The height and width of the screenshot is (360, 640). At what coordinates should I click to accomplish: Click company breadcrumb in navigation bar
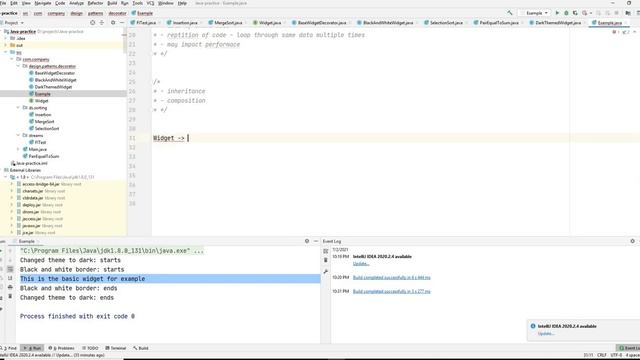[56, 13]
